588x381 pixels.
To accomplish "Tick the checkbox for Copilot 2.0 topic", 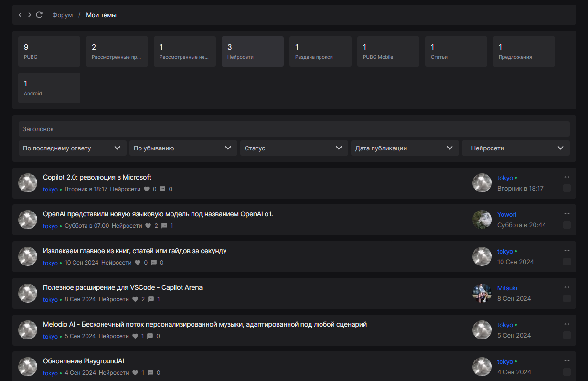I will point(567,189).
